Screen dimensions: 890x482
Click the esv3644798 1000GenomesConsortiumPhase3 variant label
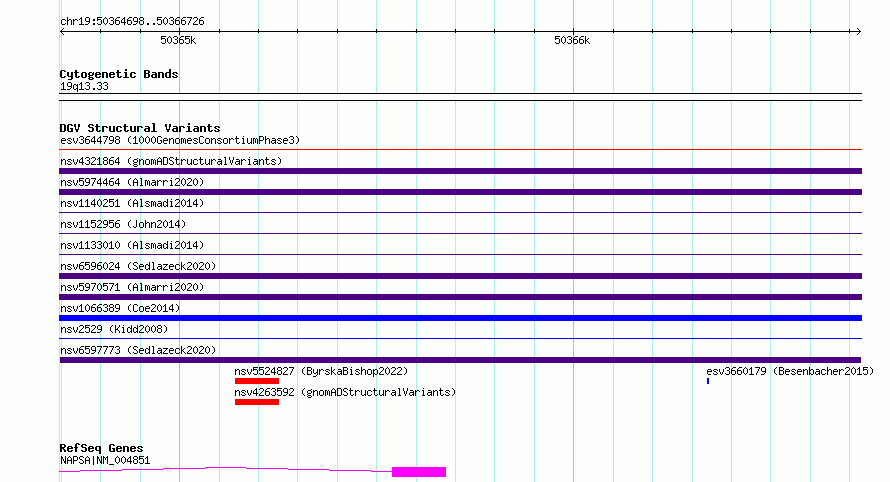pos(180,140)
